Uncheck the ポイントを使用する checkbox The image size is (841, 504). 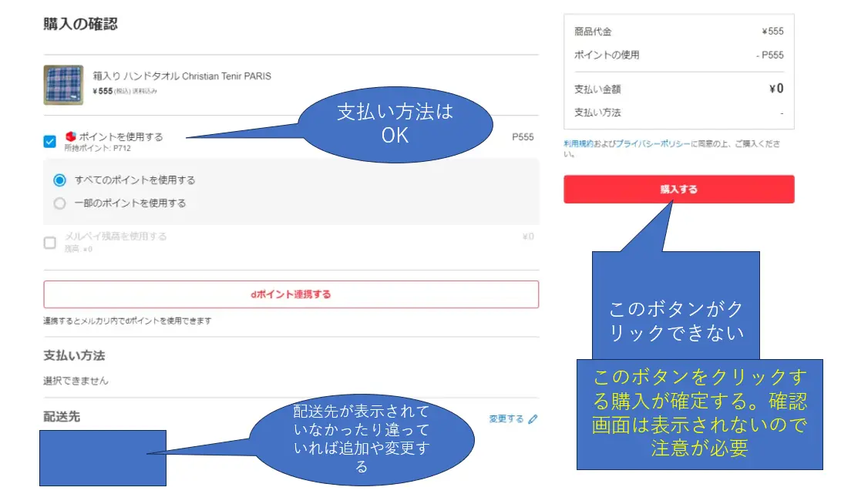coord(49,141)
